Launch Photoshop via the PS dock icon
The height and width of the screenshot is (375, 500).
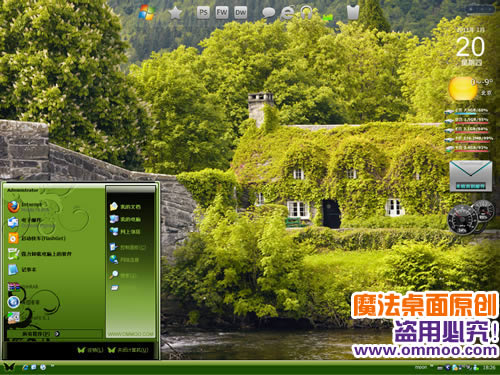pyautogui.click(x=203, y=13)
